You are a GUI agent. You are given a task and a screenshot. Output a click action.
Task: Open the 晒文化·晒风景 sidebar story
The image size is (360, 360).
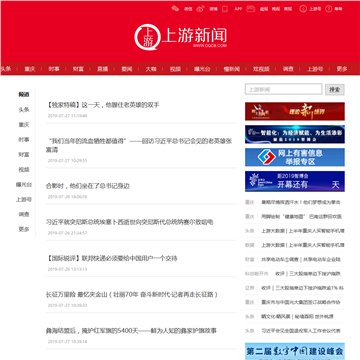coord(297,317)
